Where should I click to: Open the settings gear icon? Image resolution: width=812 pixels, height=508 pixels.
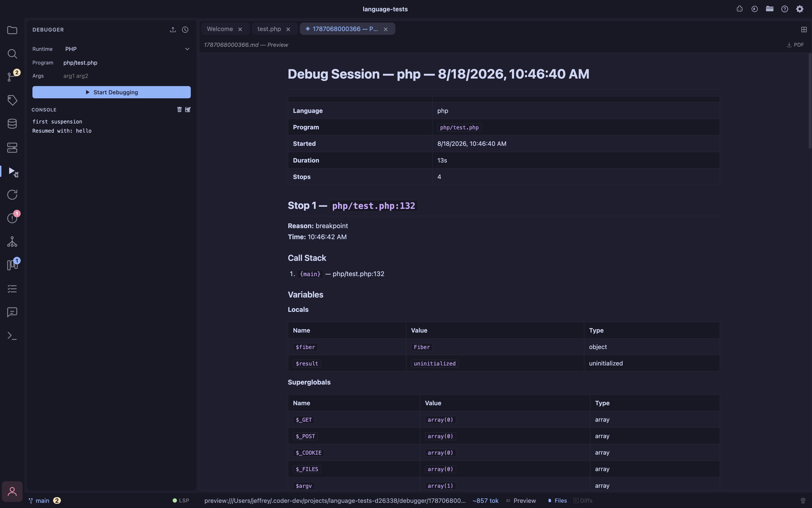(x=800, y=9)
